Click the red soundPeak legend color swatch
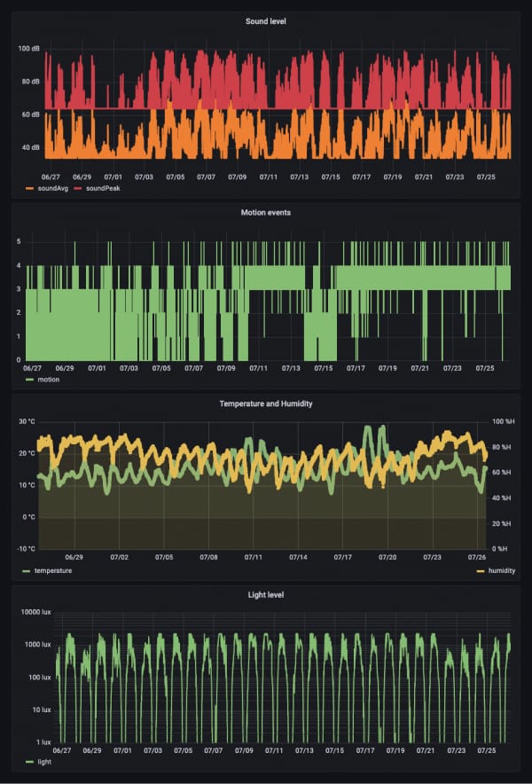Image resolution: width=532 pixels, height=784 pixels. [x=79, y=189]
